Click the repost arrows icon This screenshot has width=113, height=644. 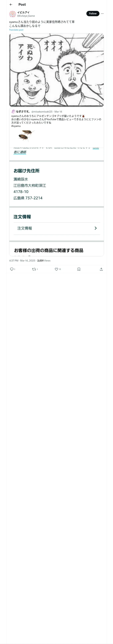point(34,269)
